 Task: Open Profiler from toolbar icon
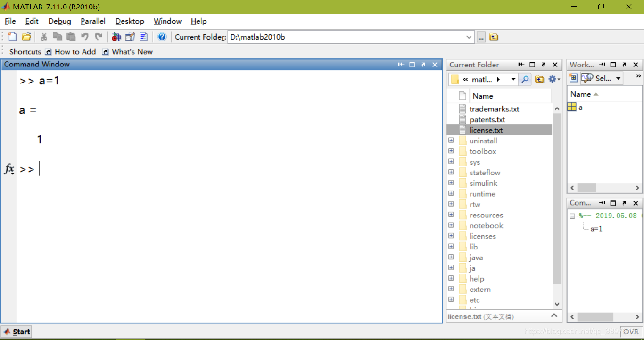[x=144, y=36]
